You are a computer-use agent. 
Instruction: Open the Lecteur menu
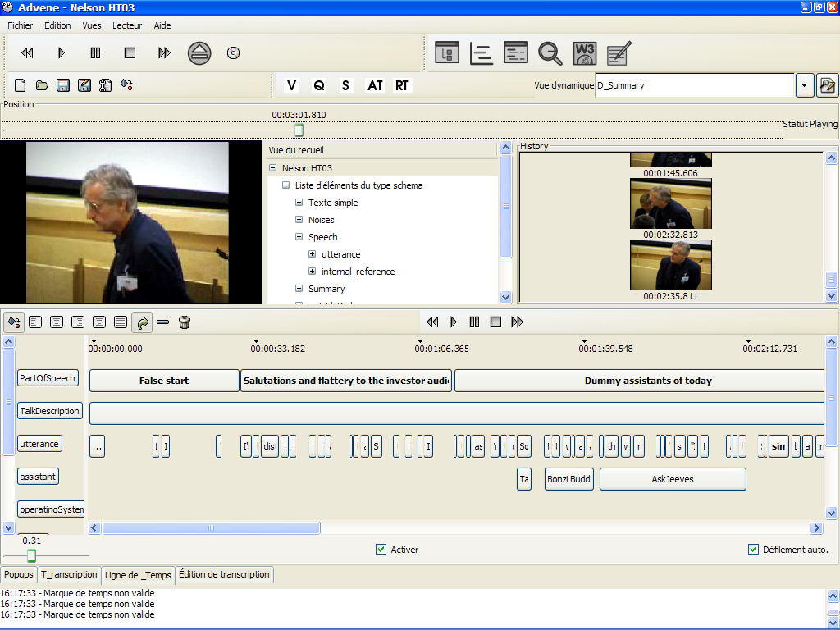127,25
